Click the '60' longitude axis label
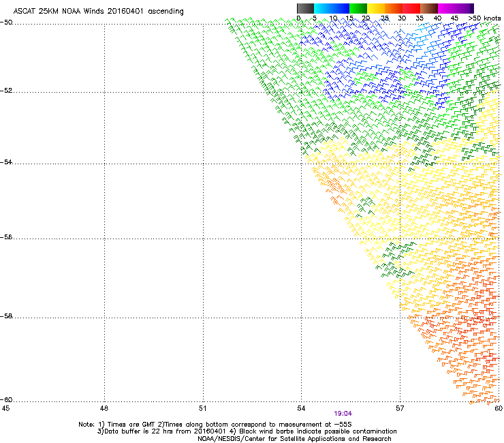Screen dimensions: 504x443 tap(499, 408)
